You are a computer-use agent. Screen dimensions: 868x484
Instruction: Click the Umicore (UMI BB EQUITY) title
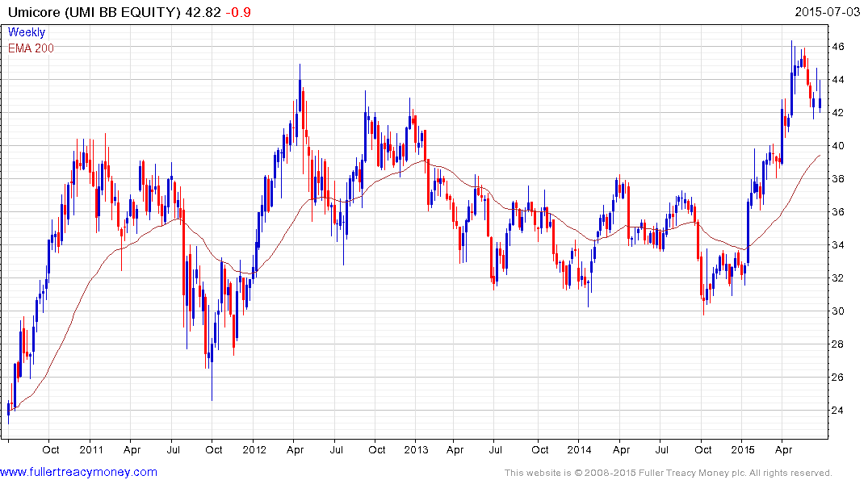(94, 12)
